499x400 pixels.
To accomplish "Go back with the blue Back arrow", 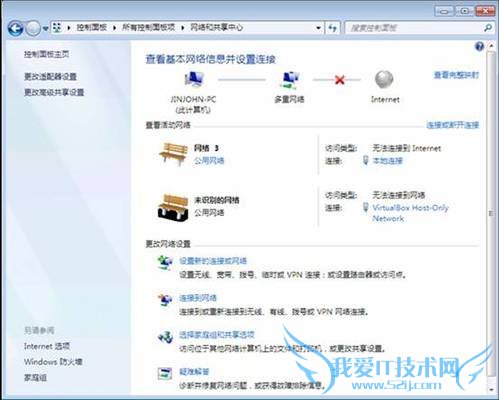I will click(16, 28).
